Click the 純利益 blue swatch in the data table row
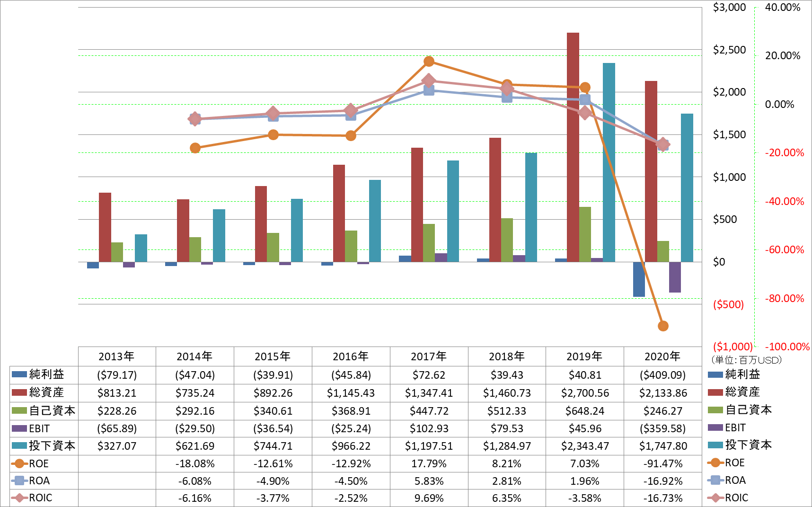 (19, 374)
